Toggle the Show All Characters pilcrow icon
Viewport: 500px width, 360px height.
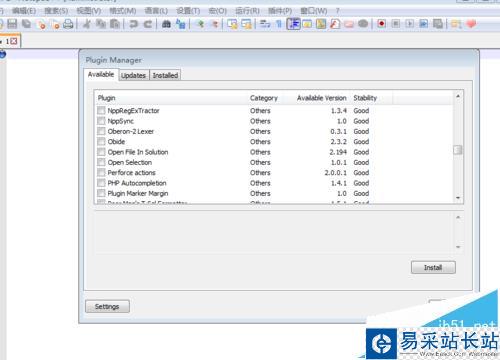pyautogui.click(x=279, y=24)
